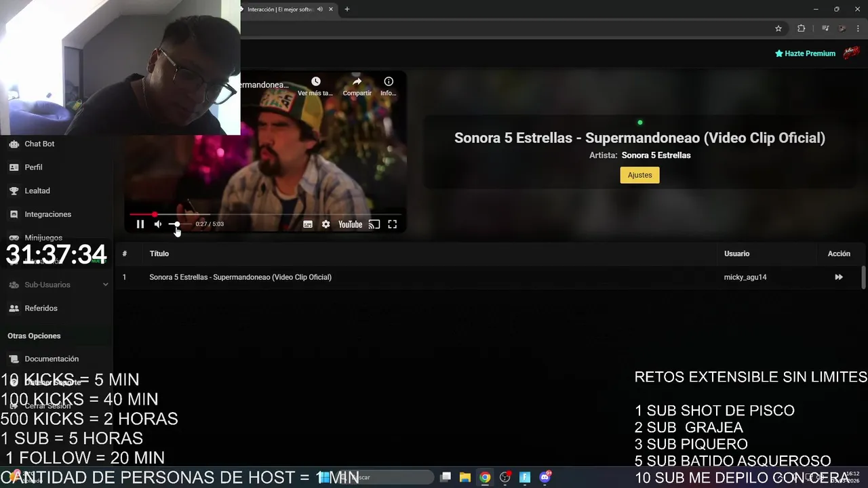
Task: Click Chrome icon in the taskbar
Action: coord(485,477)
